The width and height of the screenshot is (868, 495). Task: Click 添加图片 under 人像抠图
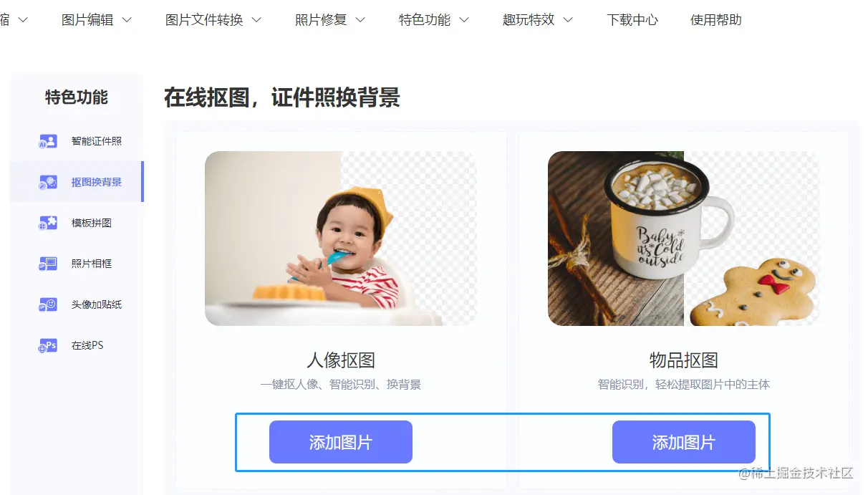pyautogui.click(x=341, y=442)
